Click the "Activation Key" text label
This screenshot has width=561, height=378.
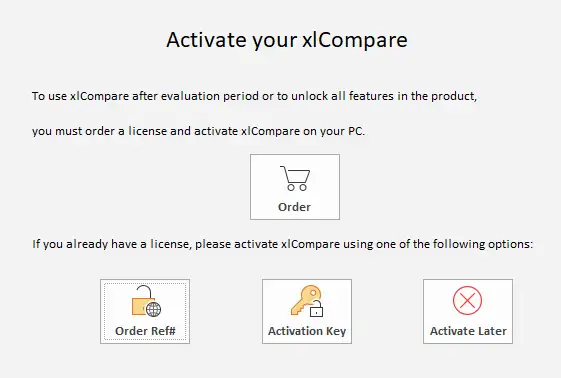pos(307,331)
